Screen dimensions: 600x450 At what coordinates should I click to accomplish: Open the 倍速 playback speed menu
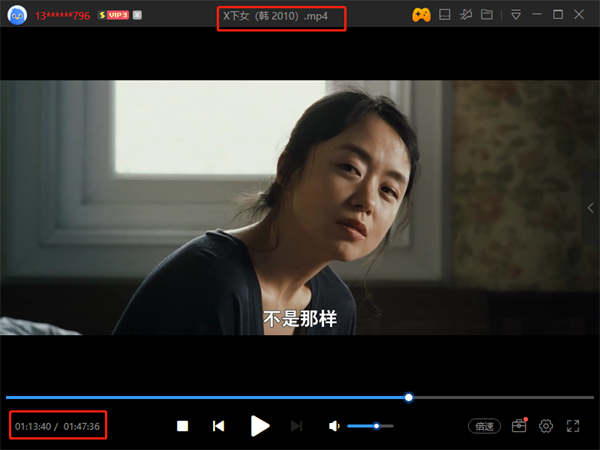(485, 426)
